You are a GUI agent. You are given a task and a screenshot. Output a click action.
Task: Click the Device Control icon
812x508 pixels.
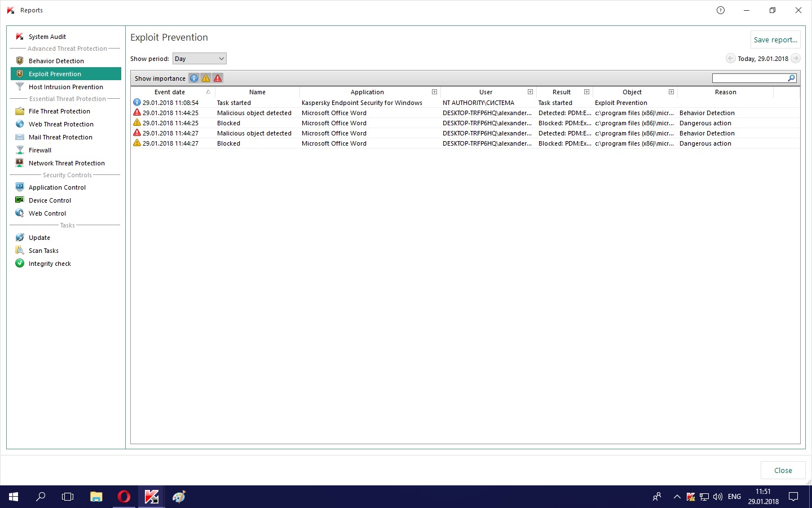20,200
